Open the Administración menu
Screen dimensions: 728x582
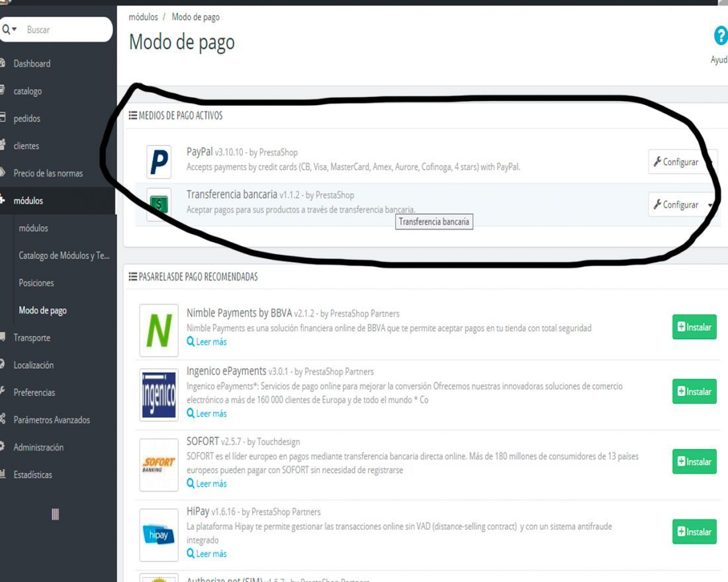[38, 447]
